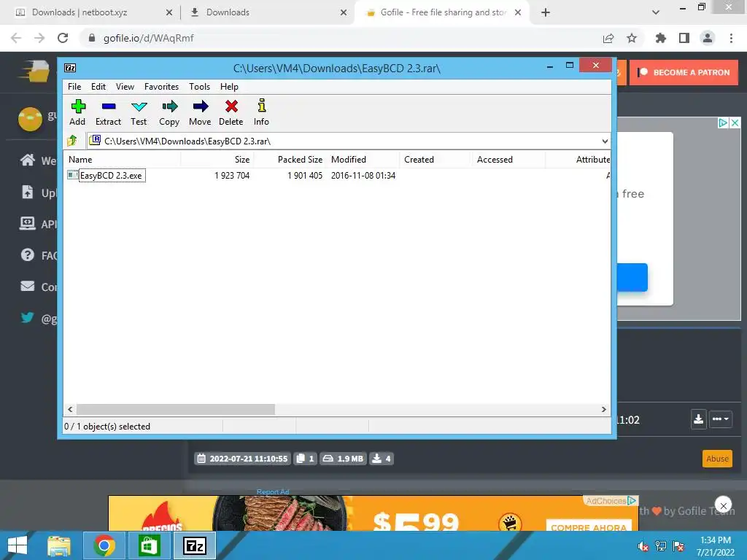Viewport: 747px width, 560px height.
Task: Dismiss the bottom banner round X
Action: [723, 506]
